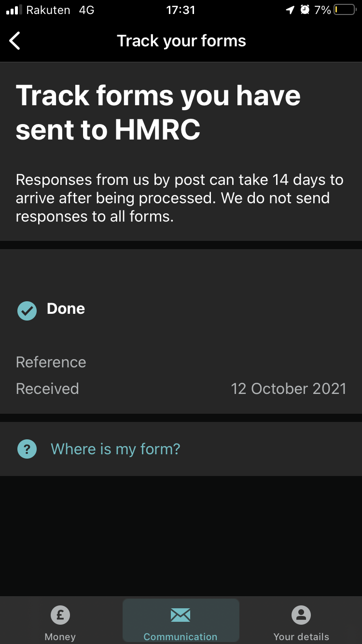Open the Money pound sign icon
Screen dimensions: 362x644
pyautogui.click(x=60, y=615)
